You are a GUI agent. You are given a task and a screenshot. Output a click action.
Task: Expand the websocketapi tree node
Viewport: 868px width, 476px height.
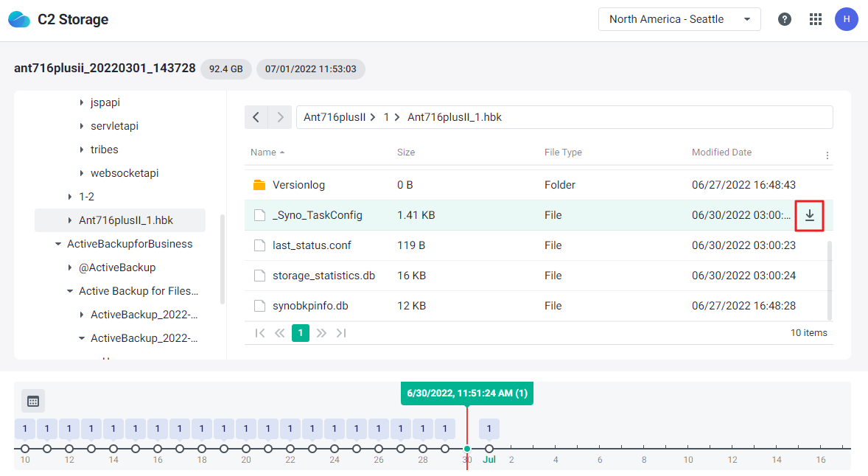click(81, 173)
